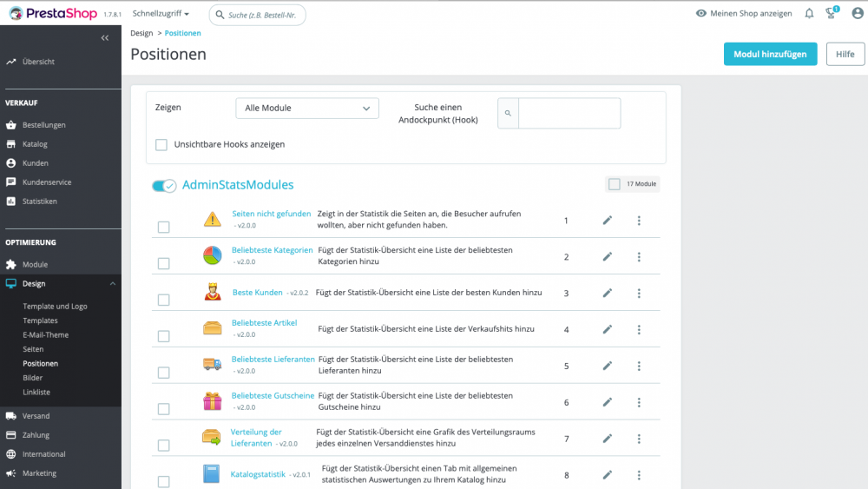Collapse the Design menu chevron
The width and height of the screenshot is (868, 489).
click(x=112, y=283)
